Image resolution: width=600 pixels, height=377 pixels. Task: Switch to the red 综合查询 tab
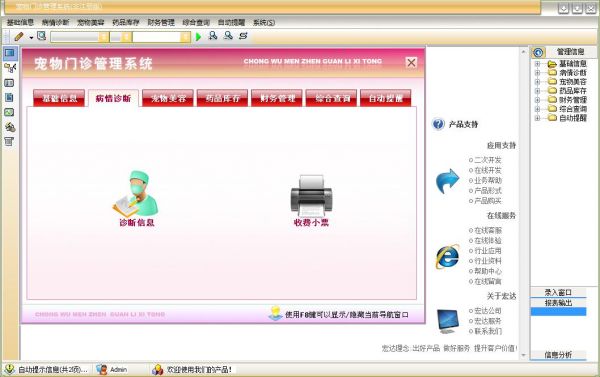tap(331, 98)
